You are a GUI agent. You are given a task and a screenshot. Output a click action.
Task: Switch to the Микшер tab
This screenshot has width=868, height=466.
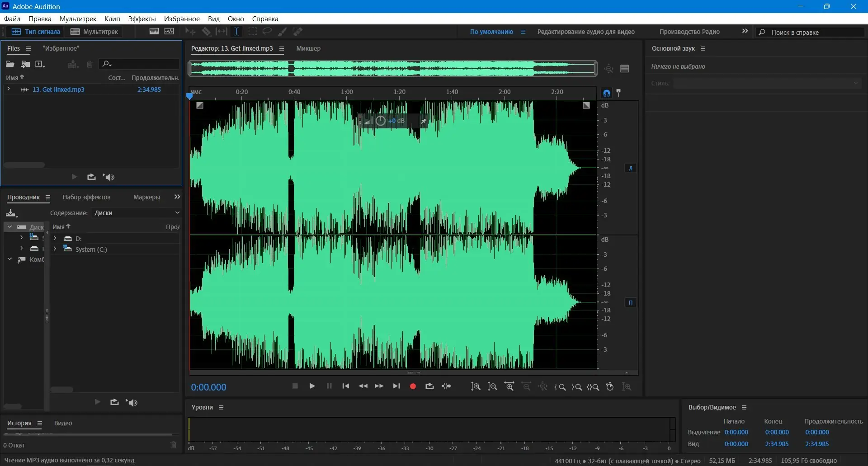308,48
